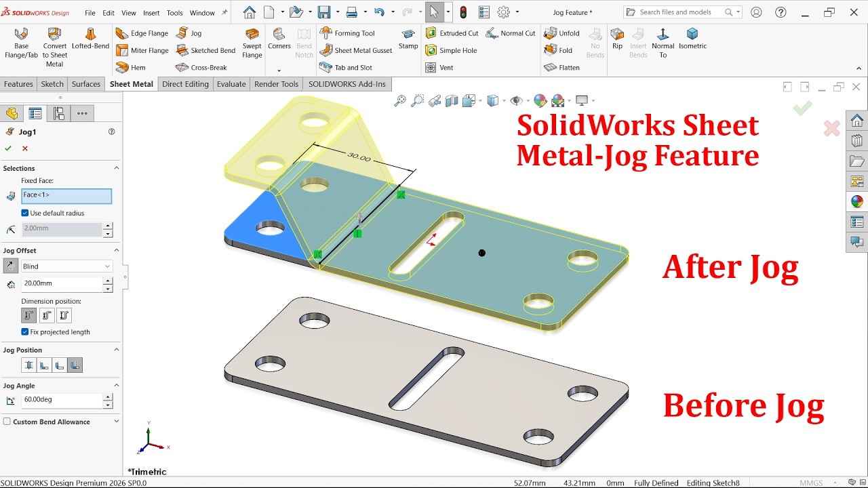868x488 pixels.
Task: Expand the Corners dropdown arrow
Action: (279, 70)
